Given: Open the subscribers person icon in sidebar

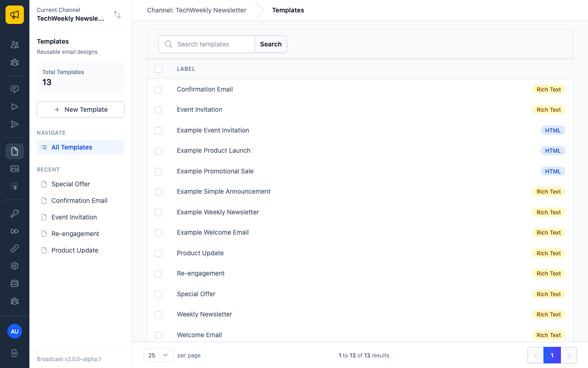Looking at the screenshot, I should tap(15, 45).
